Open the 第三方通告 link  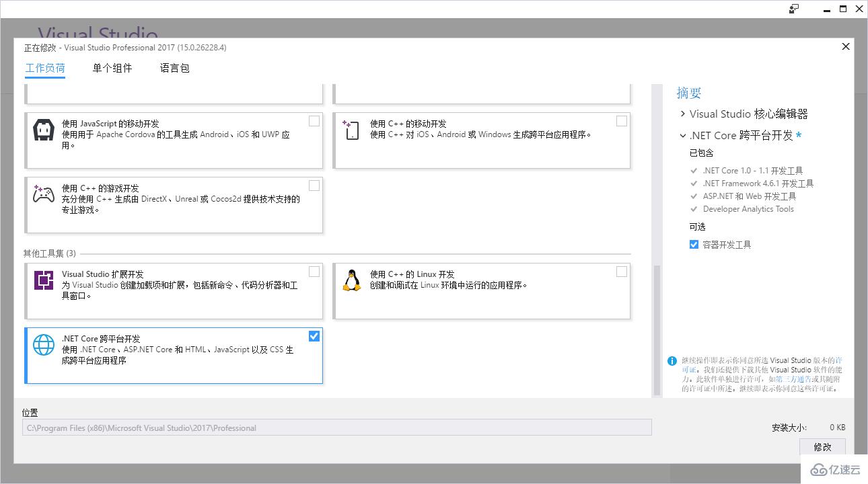coord(793,379)
